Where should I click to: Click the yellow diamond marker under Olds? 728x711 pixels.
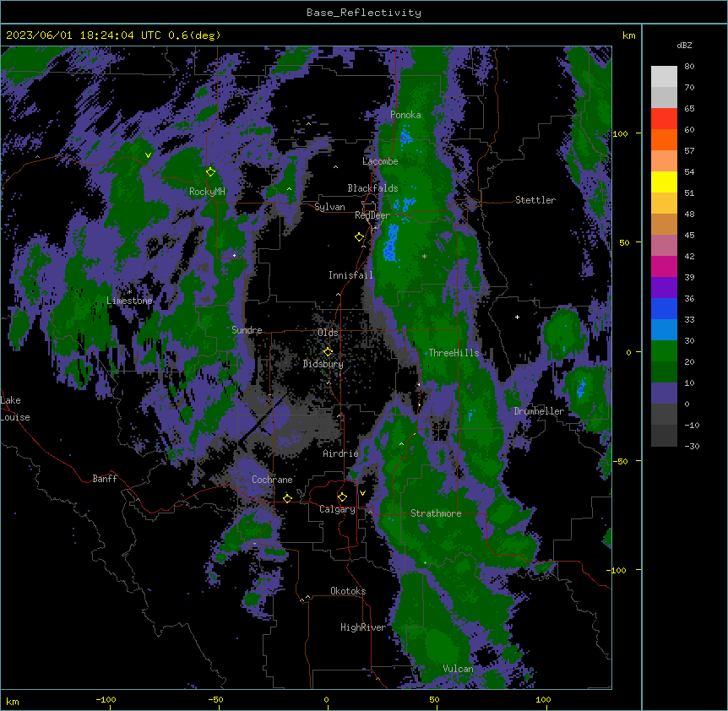pyautogui.click(x=328, y=352)
